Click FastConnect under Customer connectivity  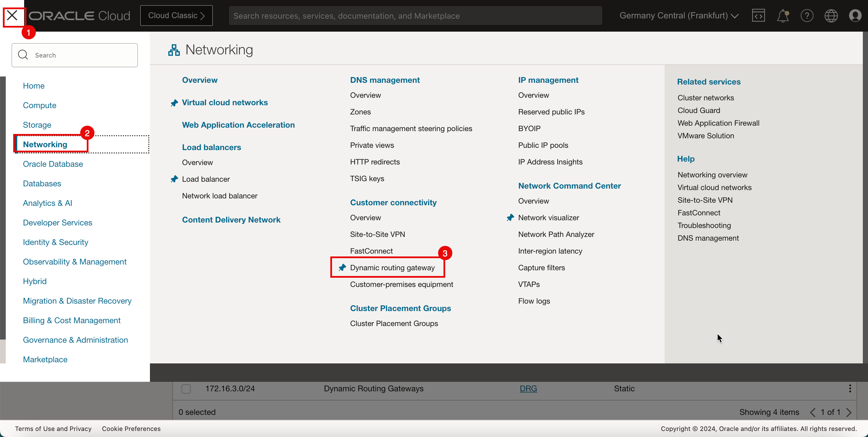[x=371, y=251]
